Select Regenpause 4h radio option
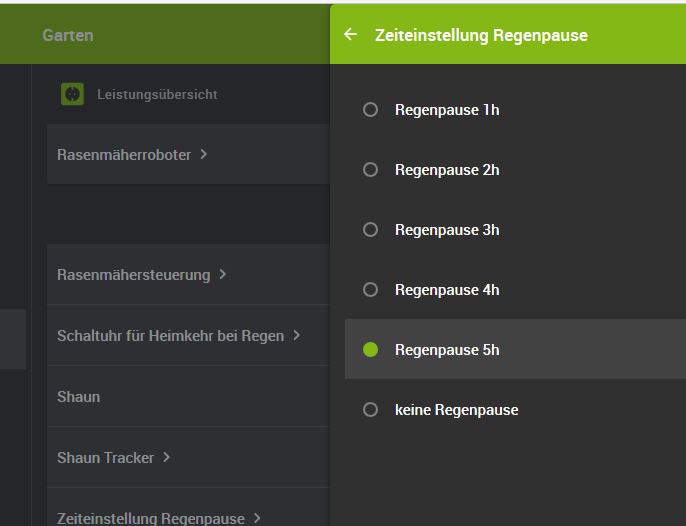 click(371, 290)
